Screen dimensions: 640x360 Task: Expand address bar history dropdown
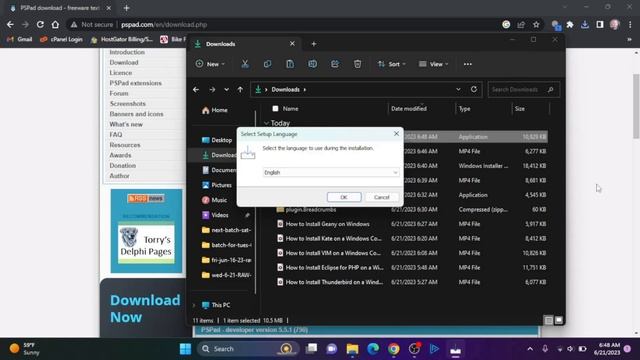458,89
